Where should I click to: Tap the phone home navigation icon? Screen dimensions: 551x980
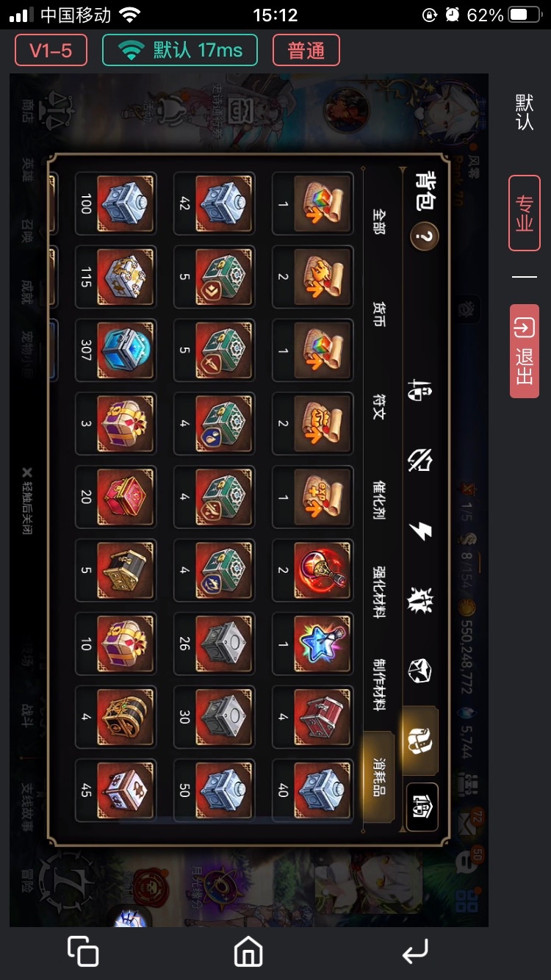pos(248,953)
